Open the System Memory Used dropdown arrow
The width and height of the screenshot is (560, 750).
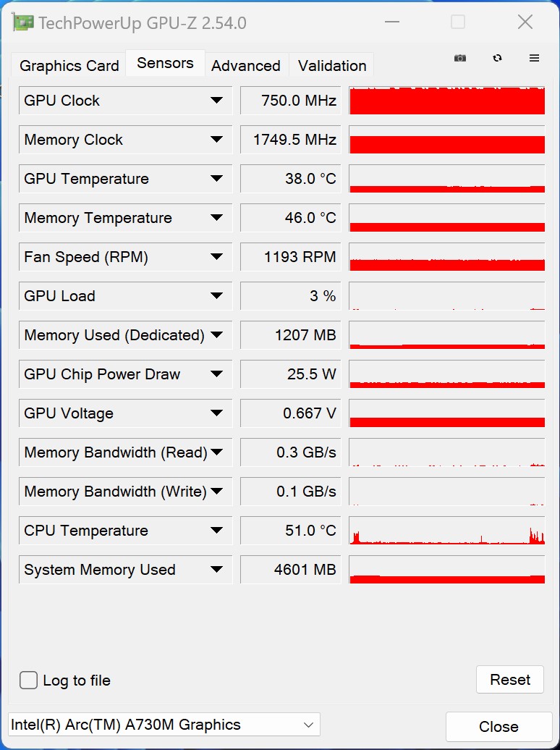click(216, 570)
